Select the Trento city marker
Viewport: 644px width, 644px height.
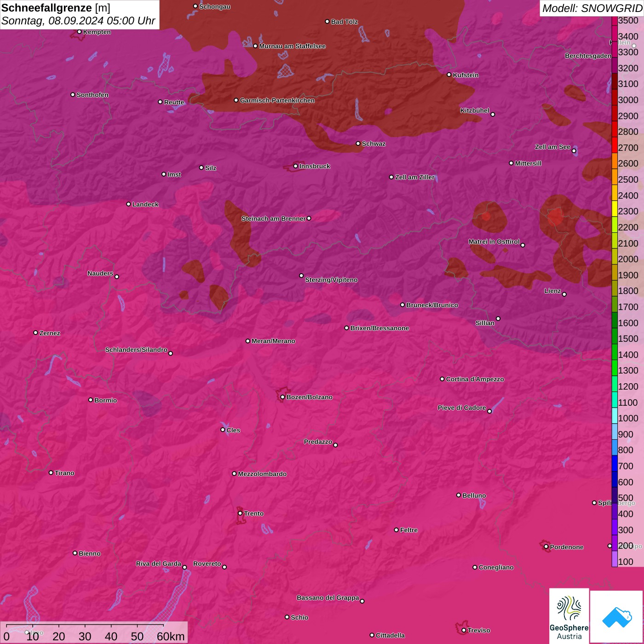pyautogui.click(x=240, y=513)
